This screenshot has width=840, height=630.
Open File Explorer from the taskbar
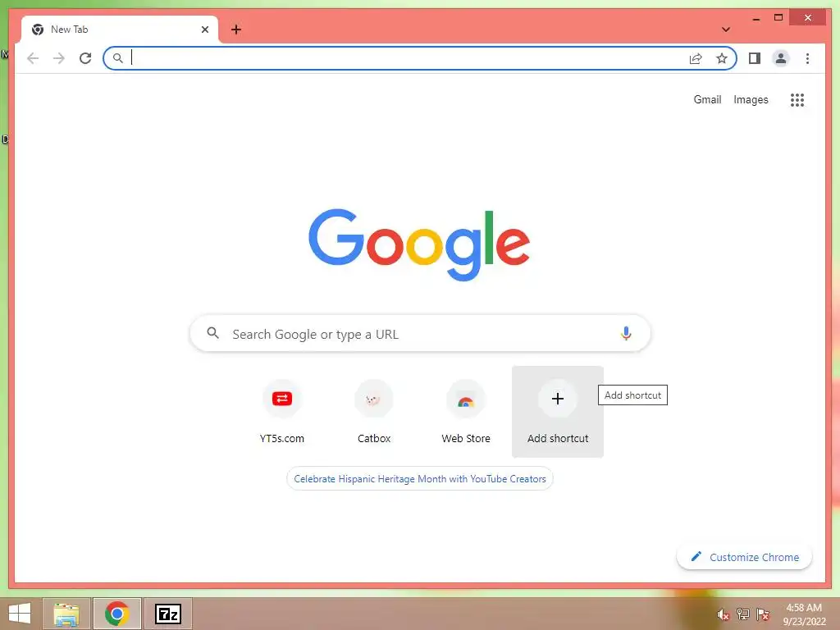(x=66, y=614)
